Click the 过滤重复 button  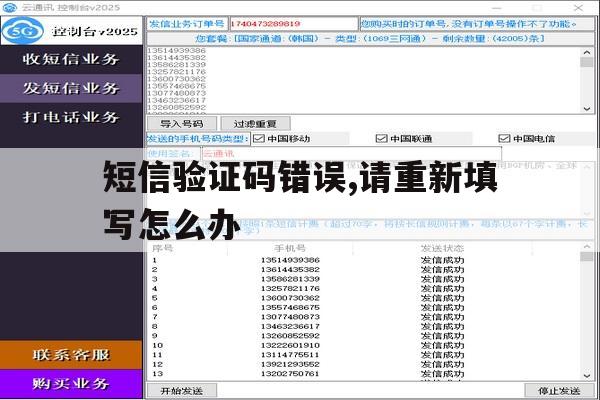pyautogui.click(x=255, y=124)
